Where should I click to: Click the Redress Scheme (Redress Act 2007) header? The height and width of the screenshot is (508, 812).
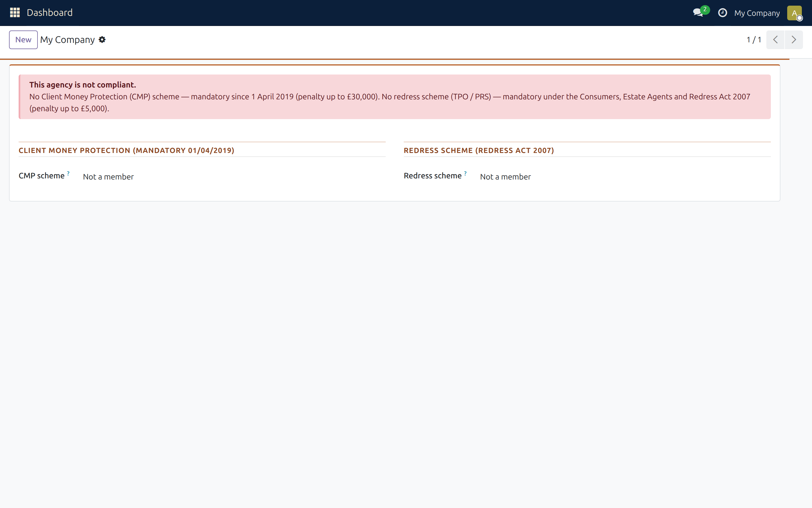point(479,150)
